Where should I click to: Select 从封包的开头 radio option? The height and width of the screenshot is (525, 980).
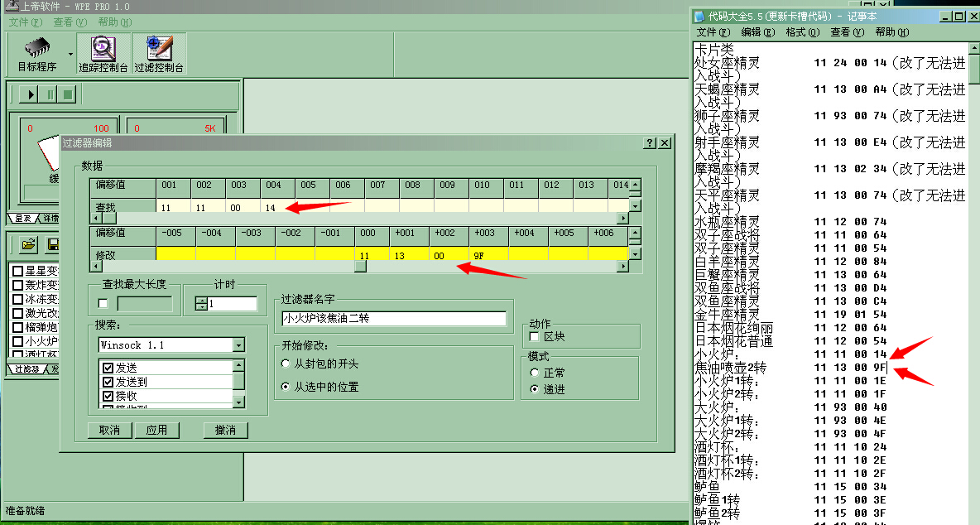(x=286, y=364)
